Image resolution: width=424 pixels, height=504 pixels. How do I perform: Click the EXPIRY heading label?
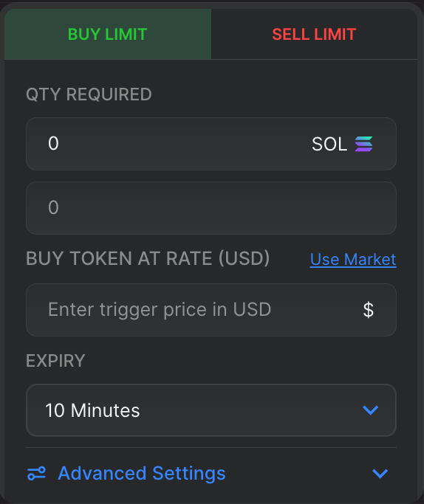[x=55, y=361]
